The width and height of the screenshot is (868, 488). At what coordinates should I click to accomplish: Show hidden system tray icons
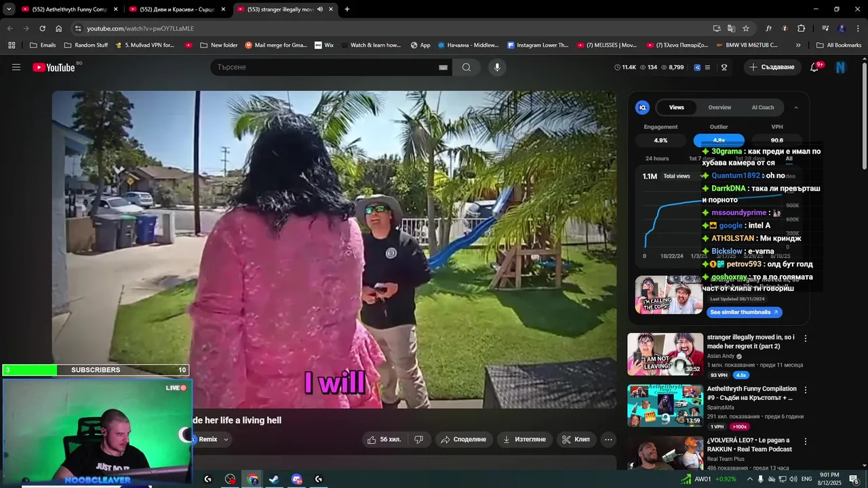coord(749,479)
